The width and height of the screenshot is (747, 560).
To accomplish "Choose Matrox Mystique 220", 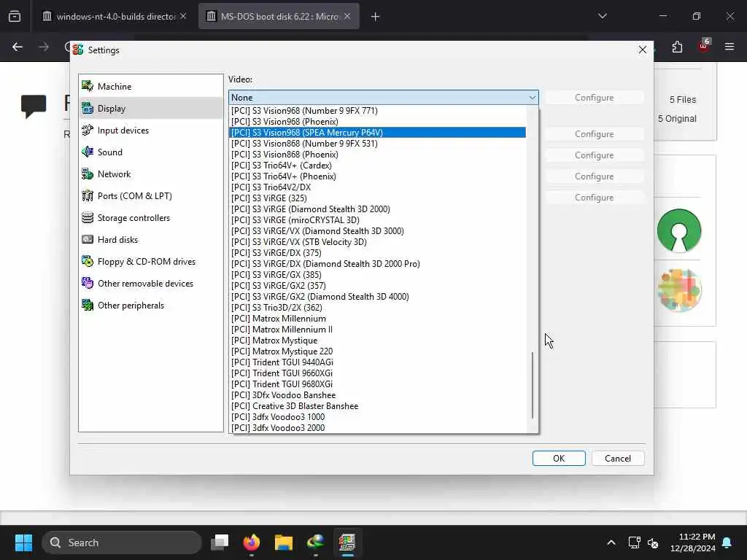I will tap(377, 351).
